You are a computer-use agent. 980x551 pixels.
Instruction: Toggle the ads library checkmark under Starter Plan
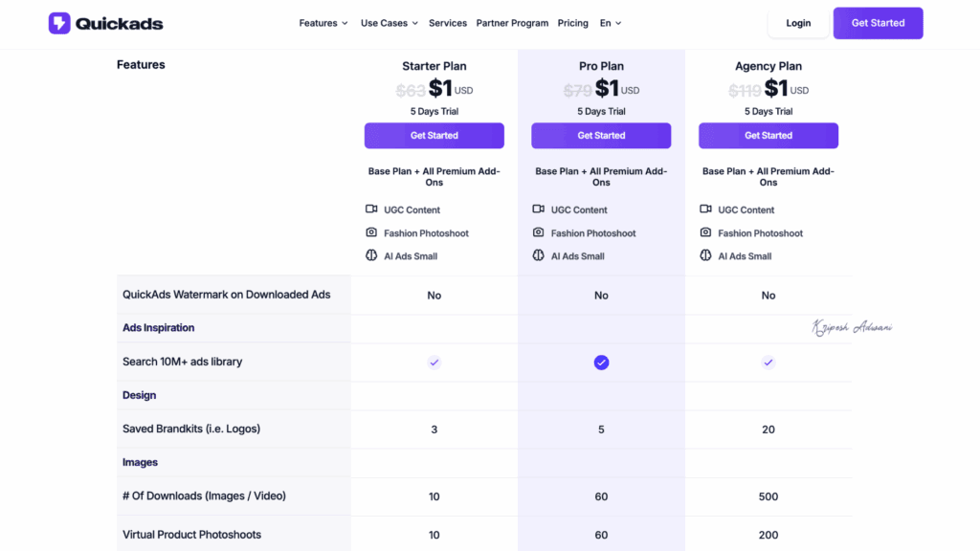click(434, 362)
